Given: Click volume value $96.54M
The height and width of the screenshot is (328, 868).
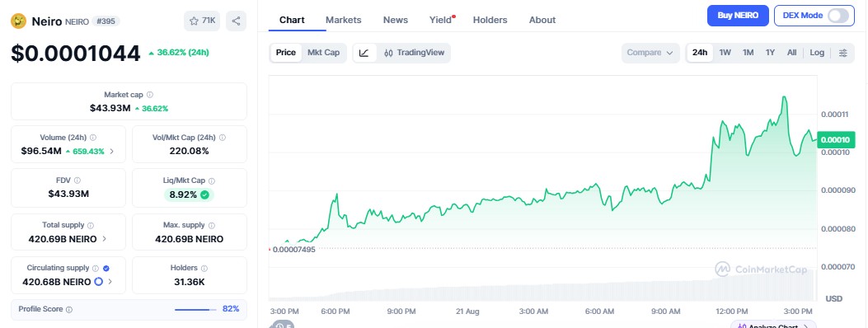Looking at the screenshot, I should click(x=41, y=151).
